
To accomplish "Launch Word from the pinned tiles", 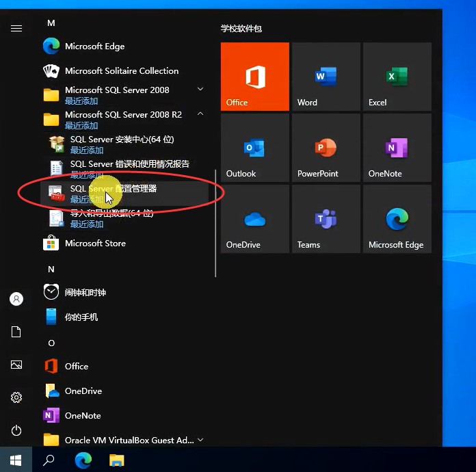I will click(326, 77).
